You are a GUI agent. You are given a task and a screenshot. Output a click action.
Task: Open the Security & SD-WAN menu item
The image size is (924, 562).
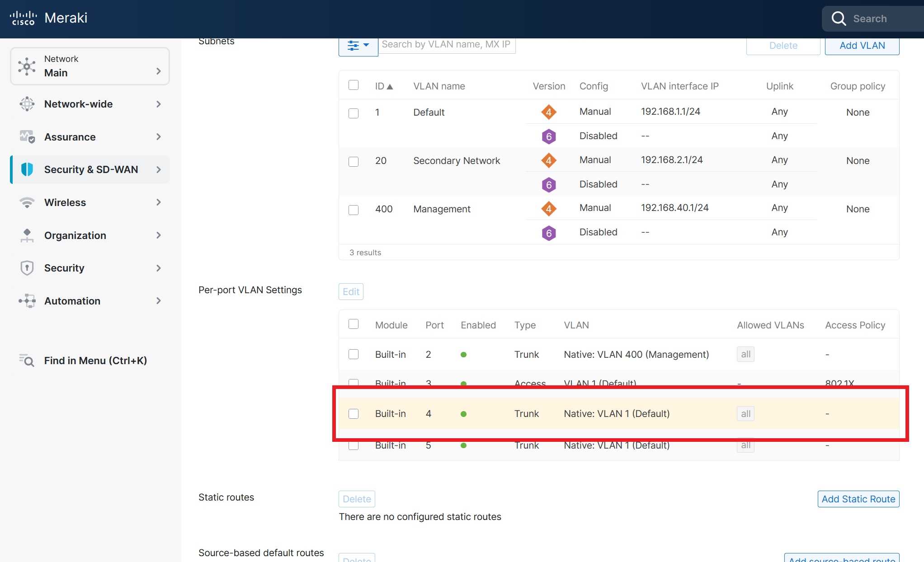click(90, 169)
